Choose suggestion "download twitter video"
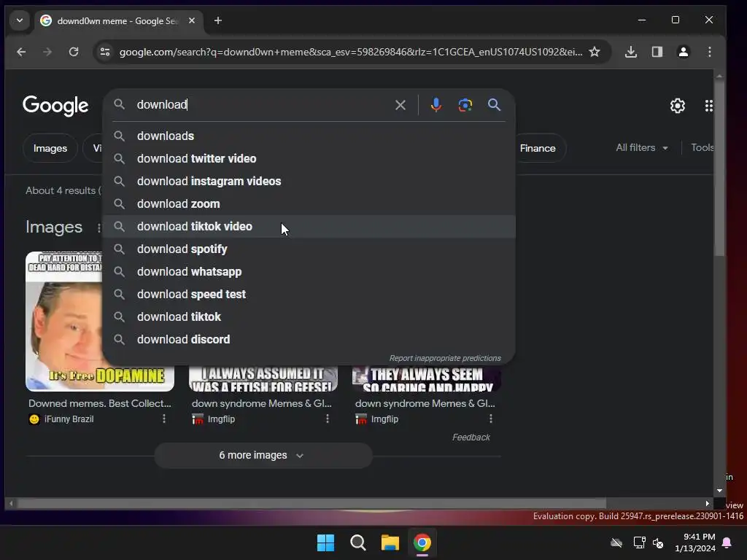 click(x=309, y=158)
